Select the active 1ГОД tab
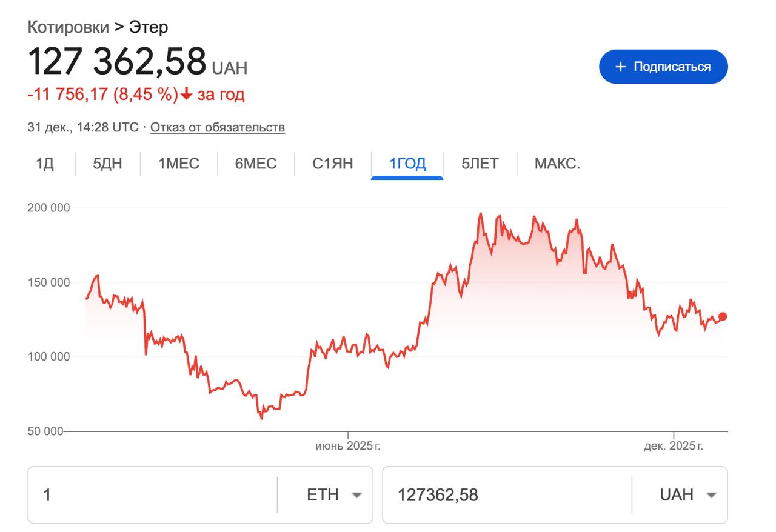Screen dimensions: 776x532 point(407,164)
